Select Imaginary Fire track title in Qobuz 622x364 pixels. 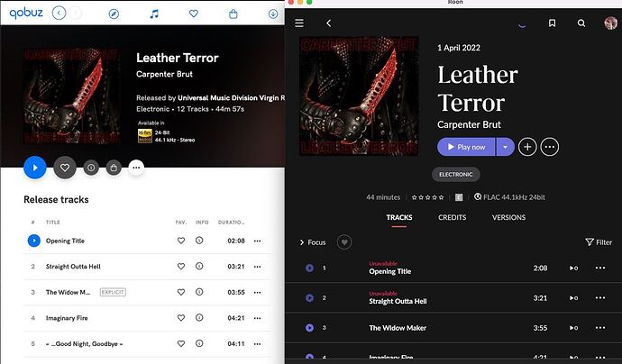click(x=67, y=318)
